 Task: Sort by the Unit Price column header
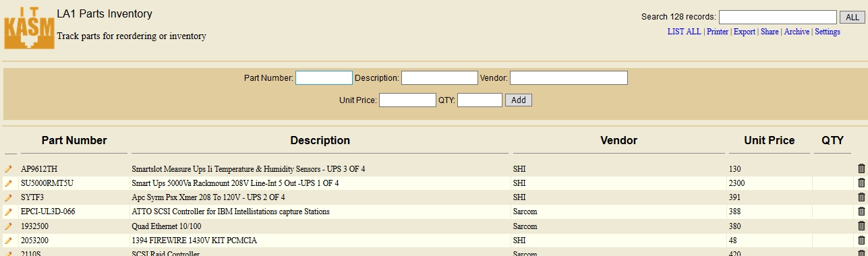click(769, 141)
